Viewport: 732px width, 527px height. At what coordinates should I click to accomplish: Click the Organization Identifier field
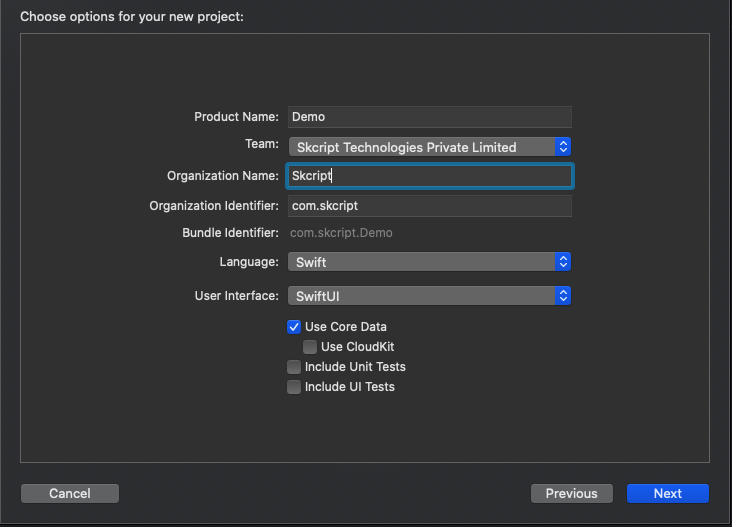(x=429, y=206)
